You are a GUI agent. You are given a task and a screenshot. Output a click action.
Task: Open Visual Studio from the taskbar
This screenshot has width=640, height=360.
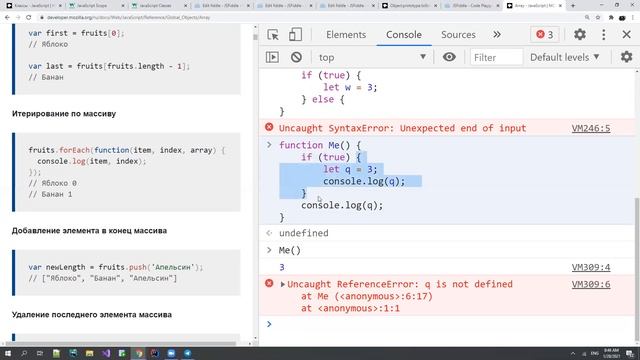point(106,353)
